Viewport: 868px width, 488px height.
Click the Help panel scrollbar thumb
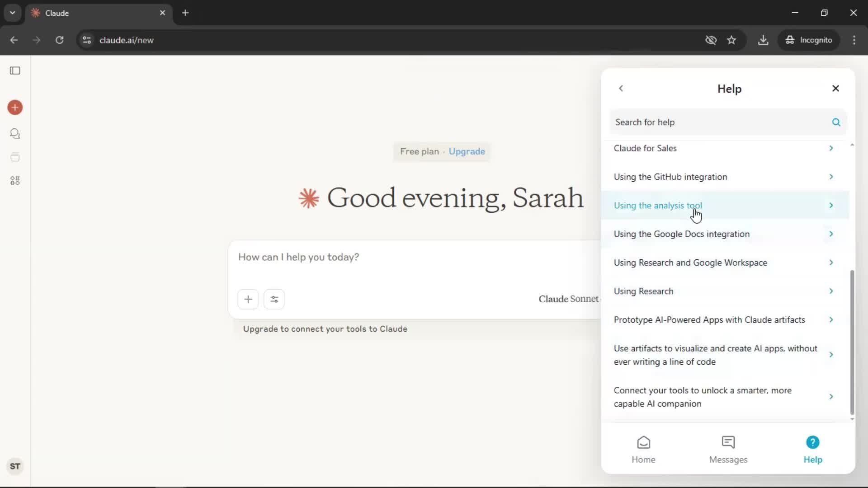[852, 343]
